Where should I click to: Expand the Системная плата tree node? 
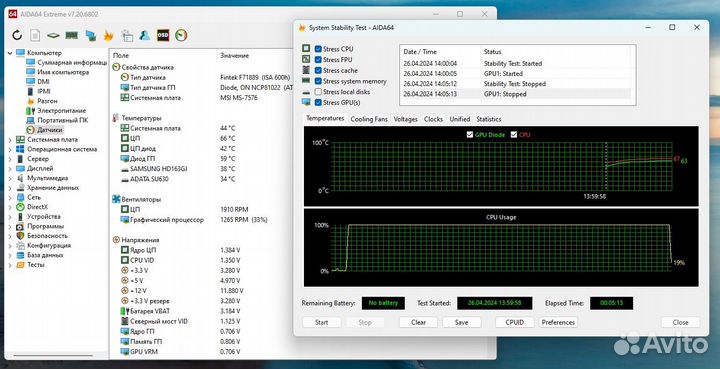(10, 140)
